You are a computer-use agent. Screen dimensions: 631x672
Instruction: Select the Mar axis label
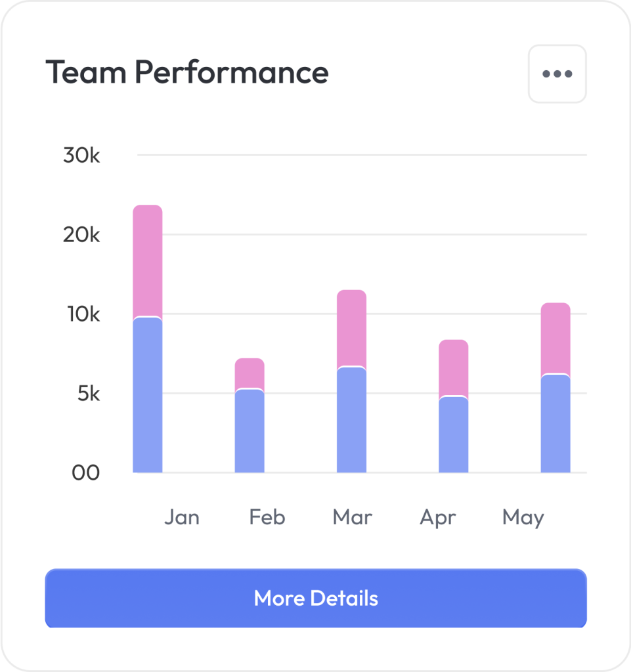click(353, 517)
